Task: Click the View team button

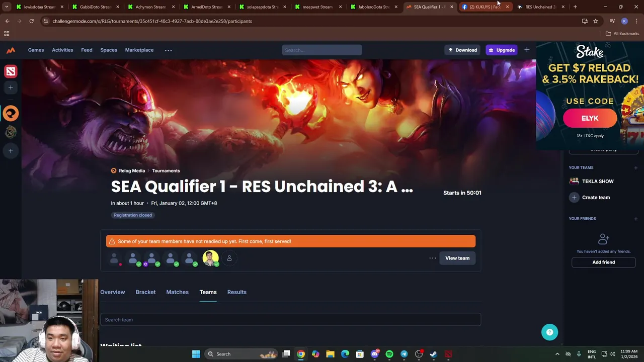Action: pos(457,258)
